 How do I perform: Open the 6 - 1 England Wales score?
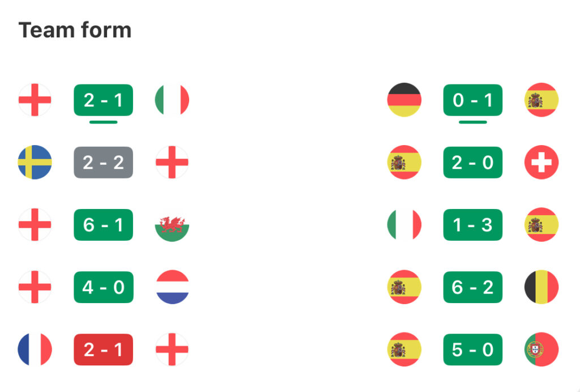tap(103, 225)
